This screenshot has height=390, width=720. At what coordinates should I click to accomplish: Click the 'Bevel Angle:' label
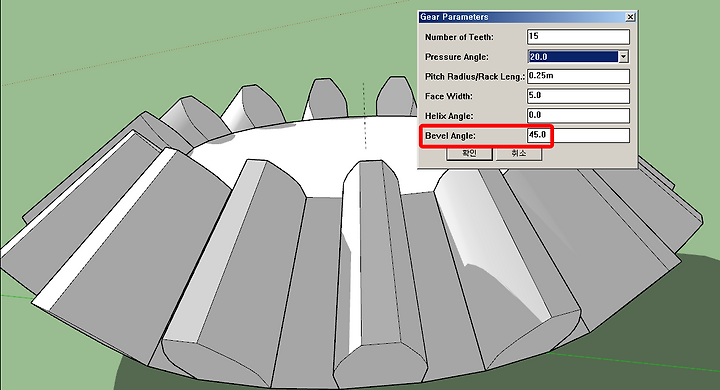click(x=450, y=136)
